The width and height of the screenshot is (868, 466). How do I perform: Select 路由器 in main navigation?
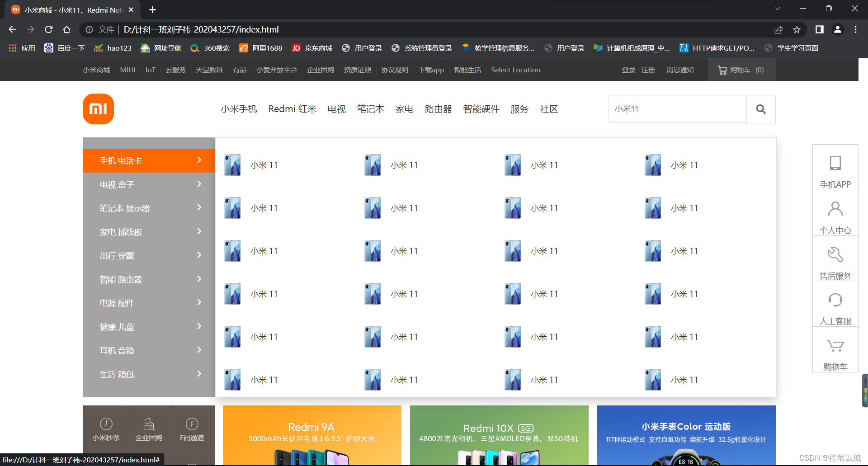[x=439, y=109]
